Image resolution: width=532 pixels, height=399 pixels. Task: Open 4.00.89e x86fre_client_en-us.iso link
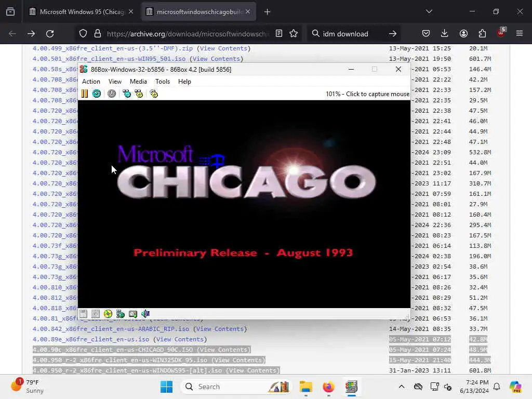(90, 339)
